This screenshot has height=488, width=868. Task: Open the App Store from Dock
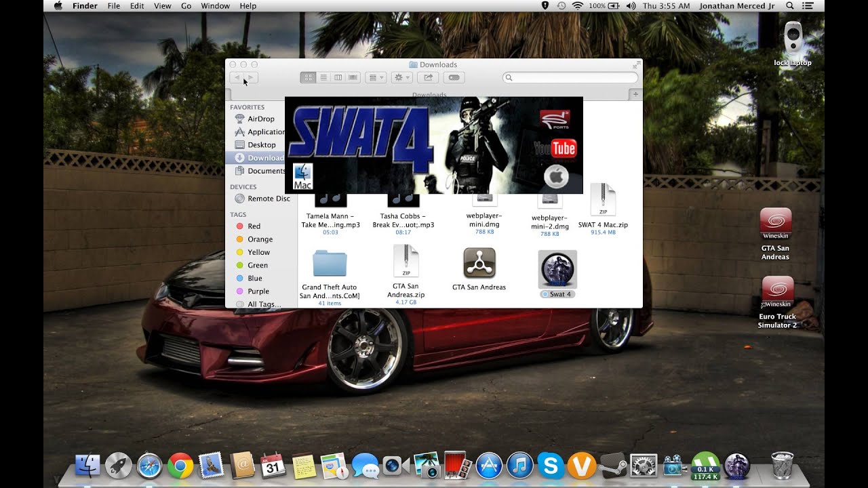(x=489, y=466)
